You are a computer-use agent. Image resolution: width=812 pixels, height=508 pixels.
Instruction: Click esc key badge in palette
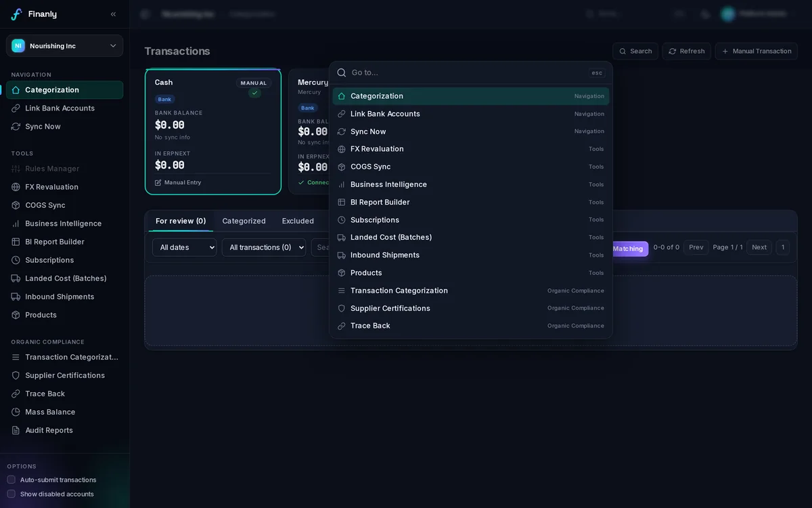(x=597, y=73)
